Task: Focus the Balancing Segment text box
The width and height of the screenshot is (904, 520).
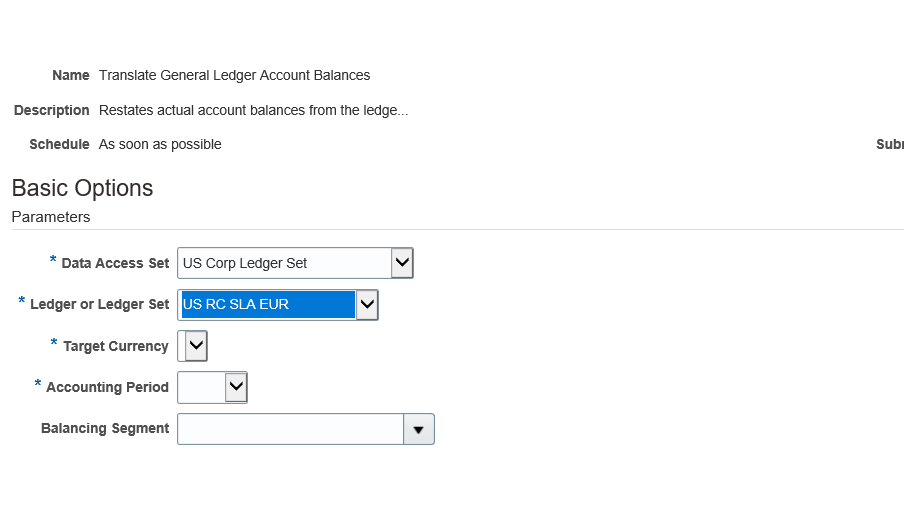Action: pos(290,429)
